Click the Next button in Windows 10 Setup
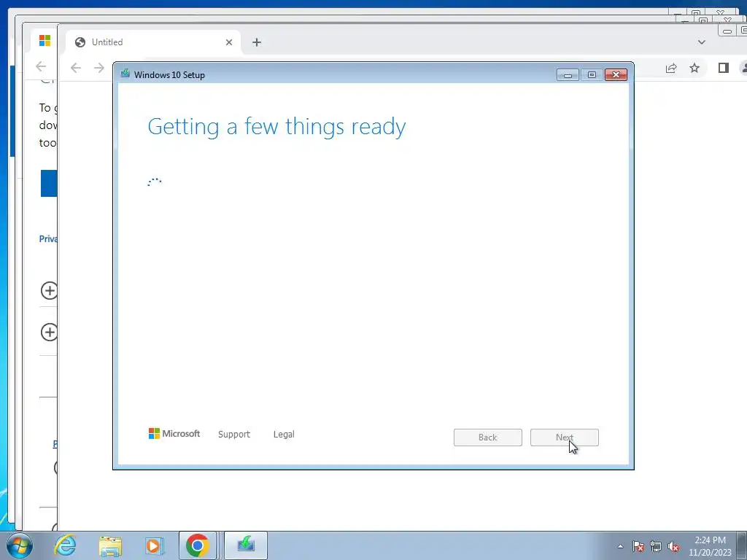The image size is (747, 560). click(x=564, y=437)
